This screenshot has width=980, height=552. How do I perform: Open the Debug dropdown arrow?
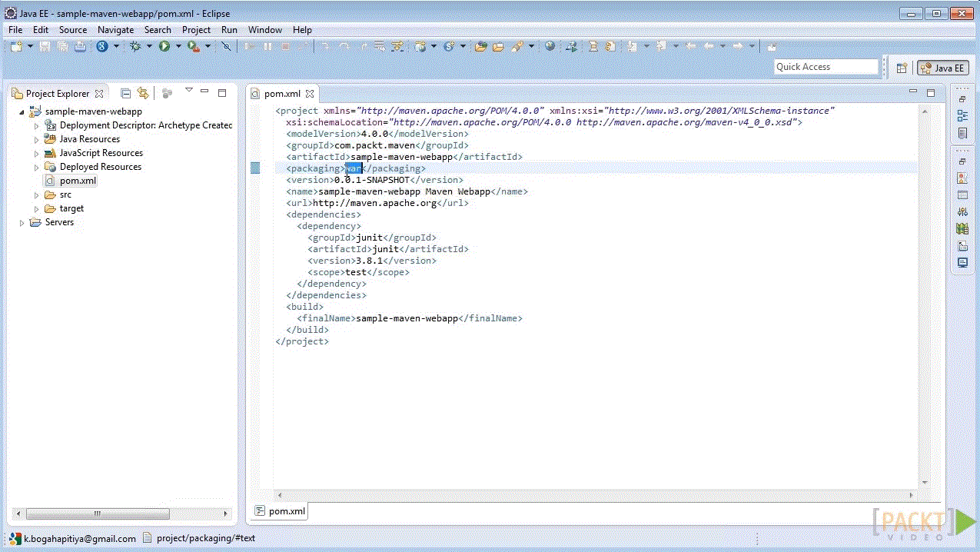pos(149,46)
